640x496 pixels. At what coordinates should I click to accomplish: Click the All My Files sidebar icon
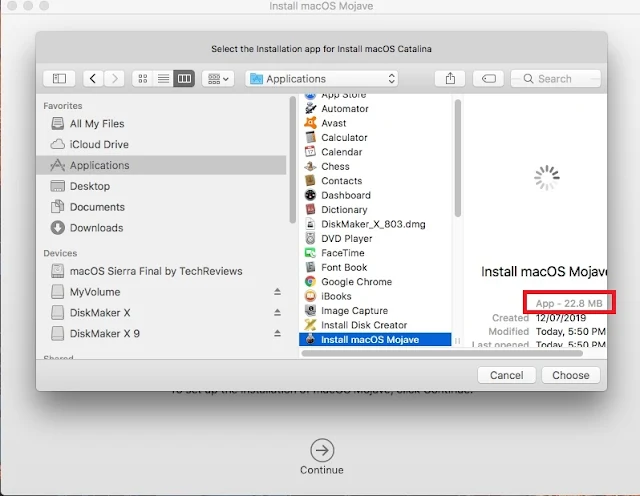58,123
